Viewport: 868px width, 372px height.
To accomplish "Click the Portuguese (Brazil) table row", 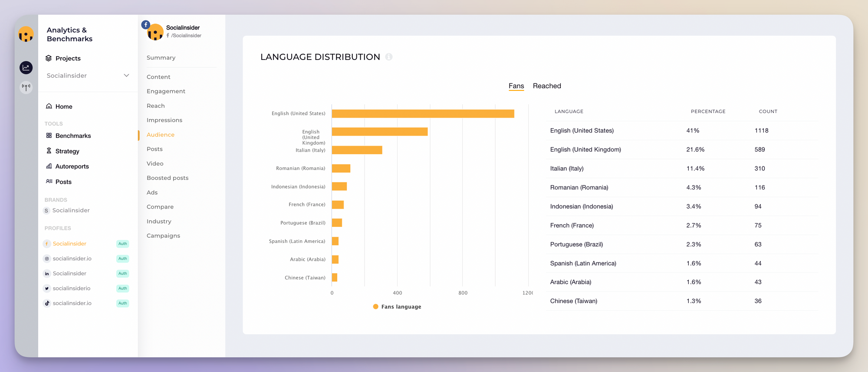I will [682, 244].
